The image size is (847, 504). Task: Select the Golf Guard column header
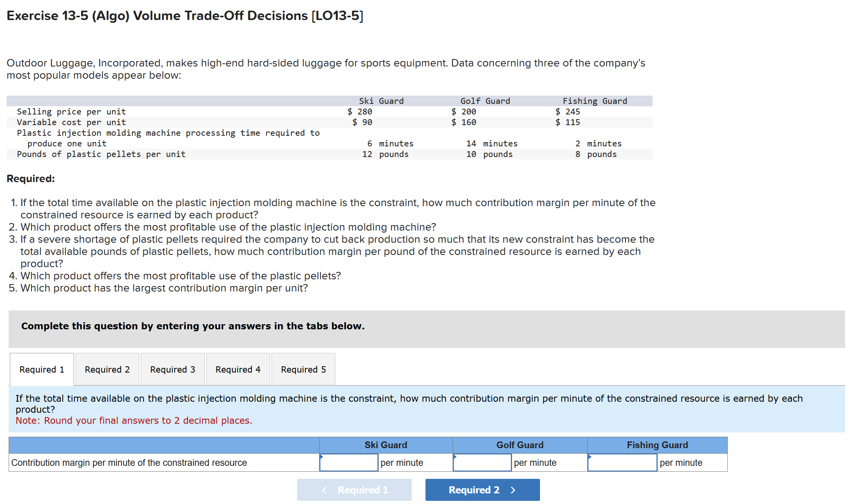(520, 445)
